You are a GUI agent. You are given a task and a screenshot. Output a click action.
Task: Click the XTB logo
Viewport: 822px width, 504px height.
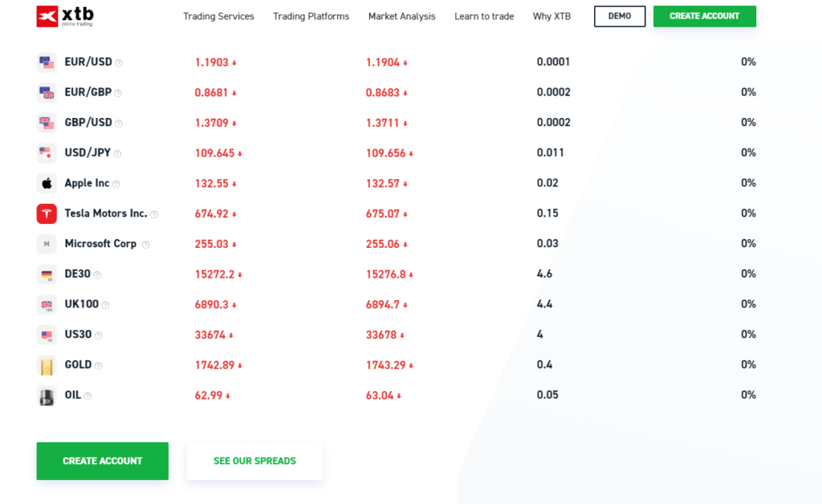(64, 16)
